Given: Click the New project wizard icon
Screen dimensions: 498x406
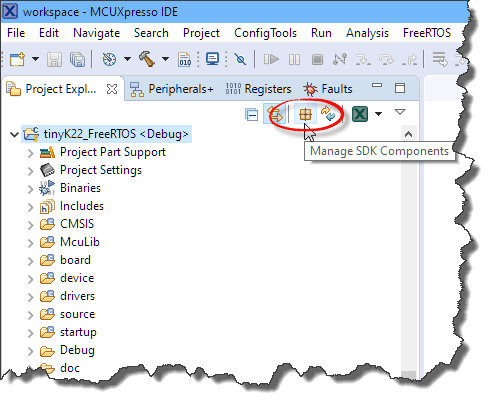Looking at the screenshot, I should pos(17,60).
